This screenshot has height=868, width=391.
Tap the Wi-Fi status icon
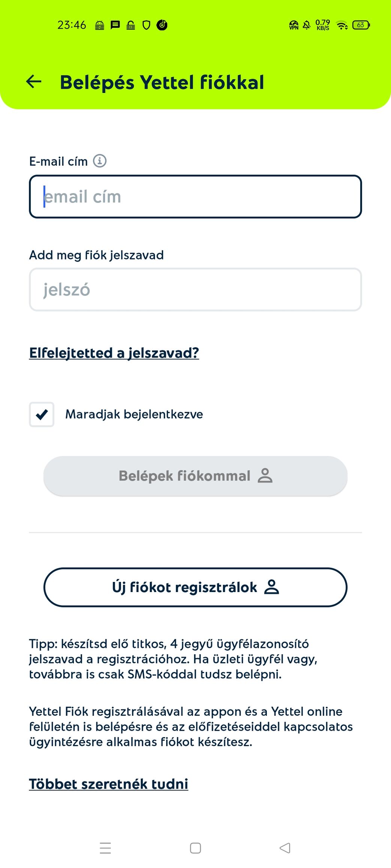(x=342, y=25)
